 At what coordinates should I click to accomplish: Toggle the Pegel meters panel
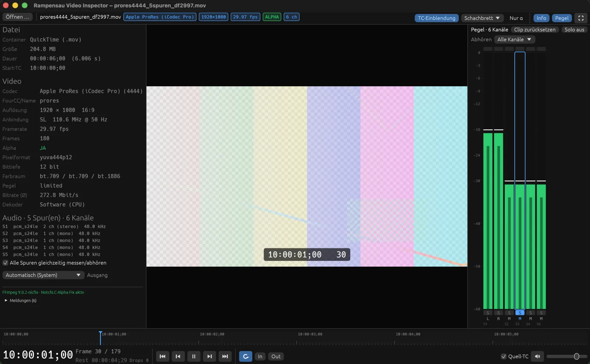(x=562, y=18)
